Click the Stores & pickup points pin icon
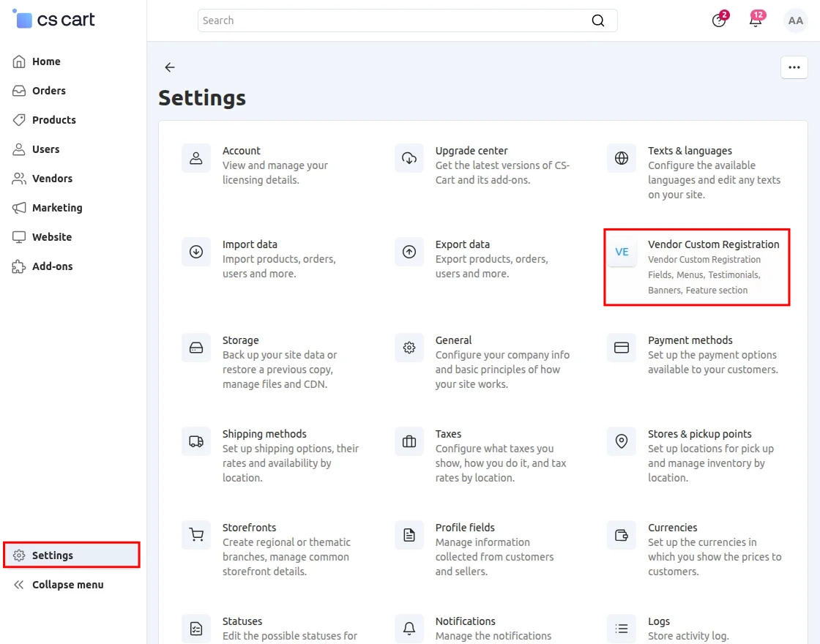 (x=622, y=441)
